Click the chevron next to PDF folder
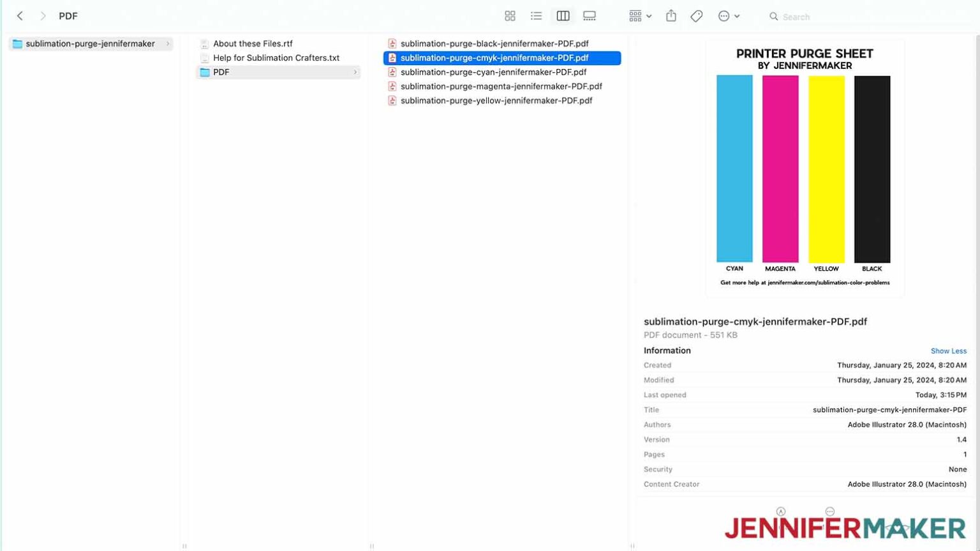This screenshot has width=980, height=551. 355,72
